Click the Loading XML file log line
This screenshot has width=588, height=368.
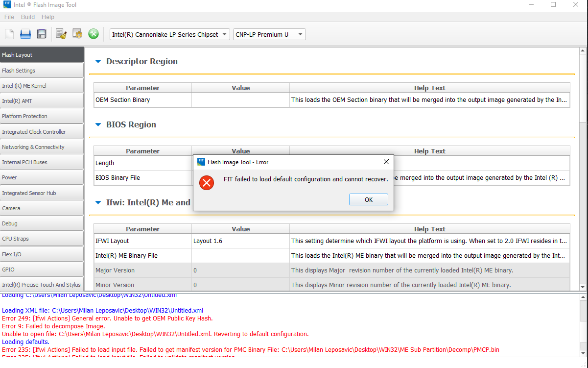(x=102, y=310)
